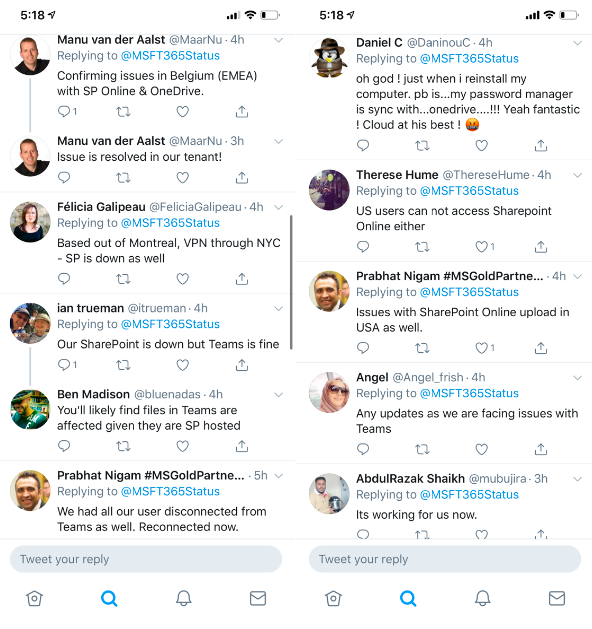Like Ben Madison's SP hosted tweet
Image resolution: width=592 pixels, height=629 pixels.
coord(182,446)
